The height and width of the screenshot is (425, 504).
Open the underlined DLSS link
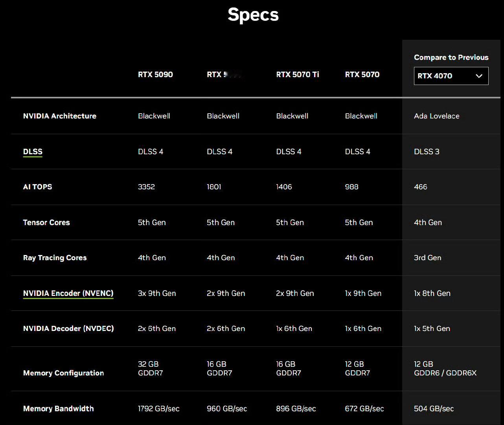click(33, 152)
